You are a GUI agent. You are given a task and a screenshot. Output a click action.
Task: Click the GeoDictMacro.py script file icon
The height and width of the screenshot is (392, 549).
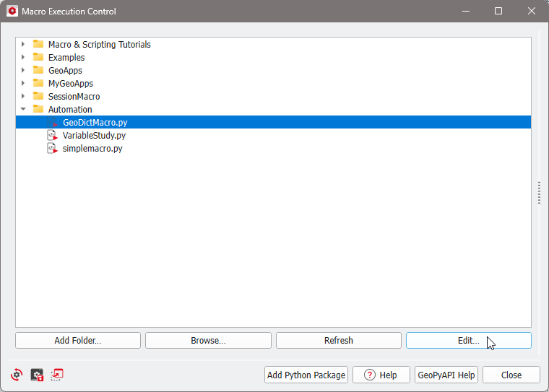tap(52, 122)
